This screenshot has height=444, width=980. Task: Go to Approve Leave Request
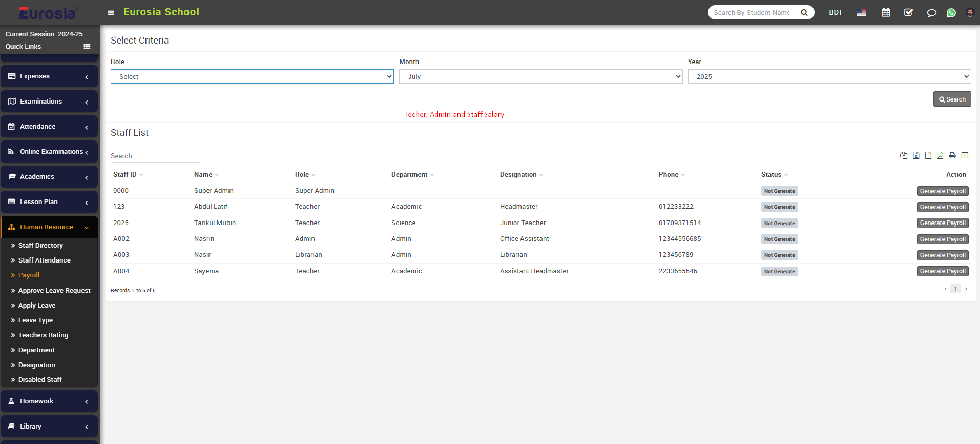[x=54, y=291]
